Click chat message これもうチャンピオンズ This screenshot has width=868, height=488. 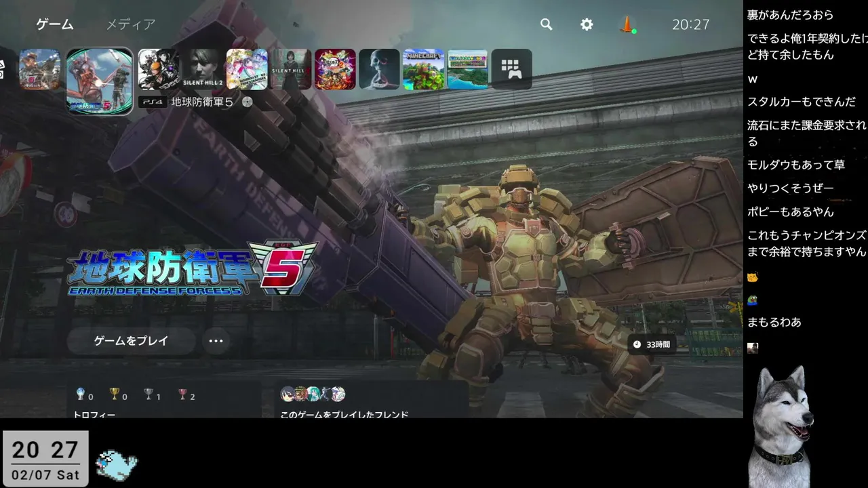pyautogui.click(x=807, y=244)
